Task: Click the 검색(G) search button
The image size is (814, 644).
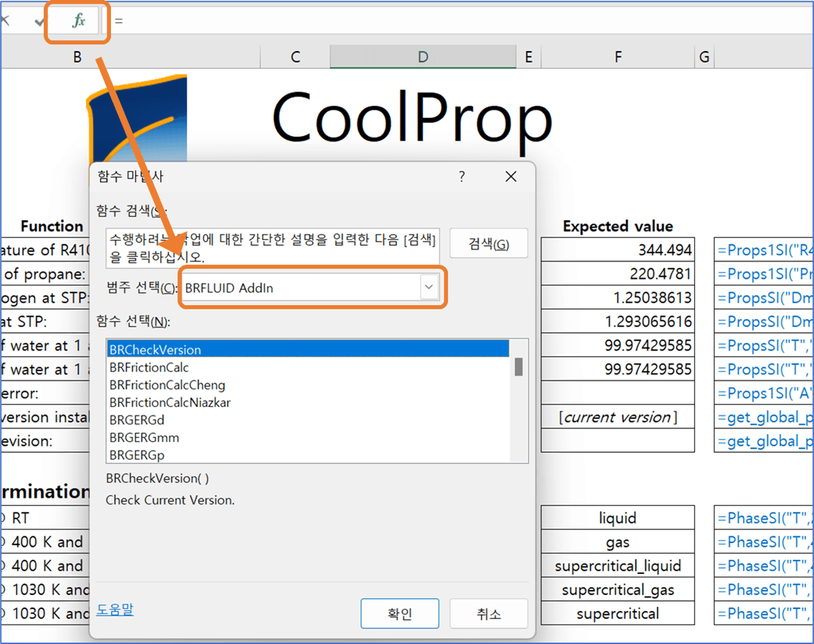Action: [488, 244]
